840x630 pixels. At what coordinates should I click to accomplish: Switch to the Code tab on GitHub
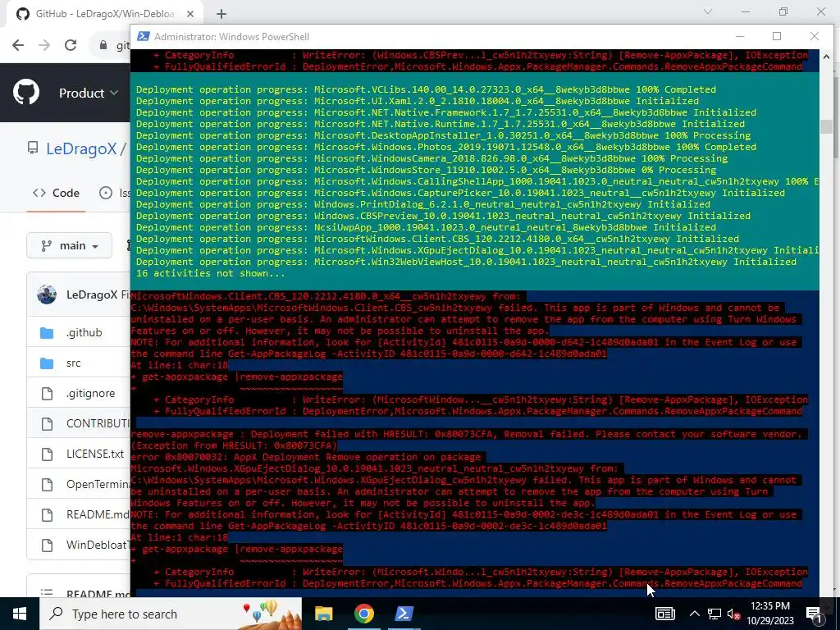click(57, 193)
